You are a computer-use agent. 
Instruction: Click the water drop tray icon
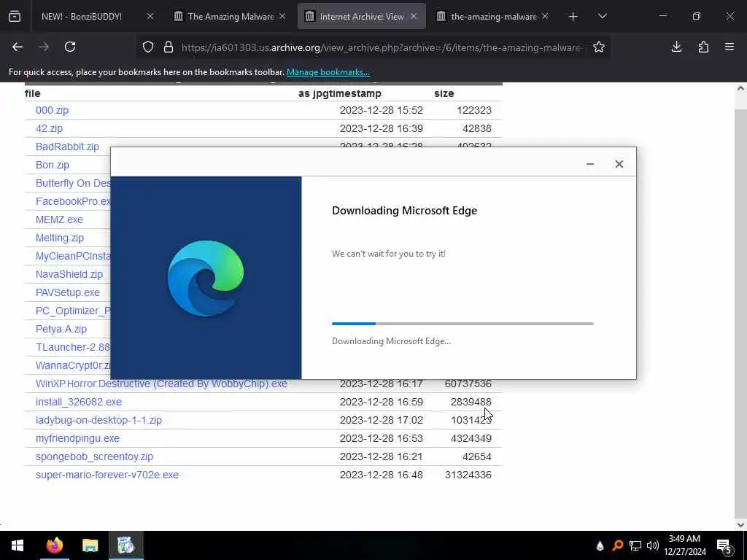click(600, 545)
